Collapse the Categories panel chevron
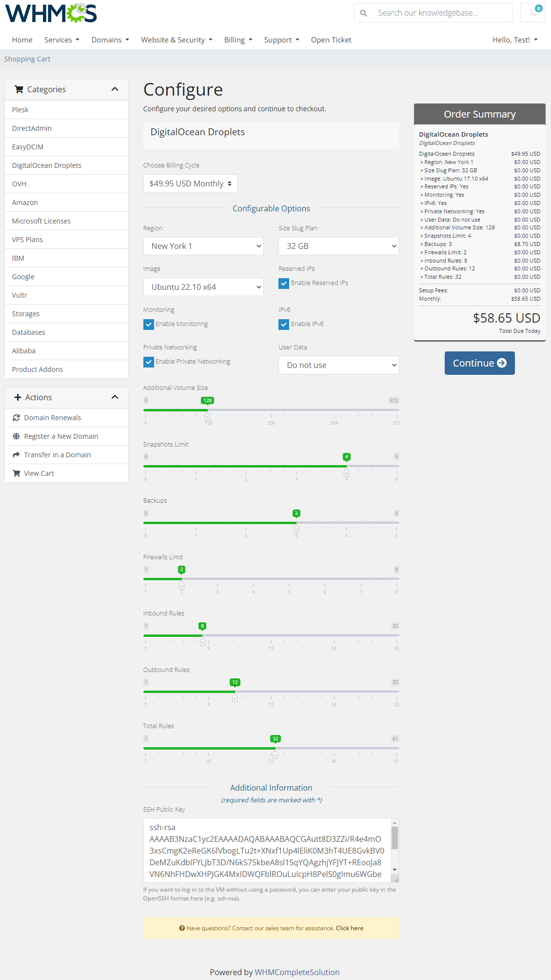Image resolution: width=551 pixels, height=980 pixels. (115, 89)
